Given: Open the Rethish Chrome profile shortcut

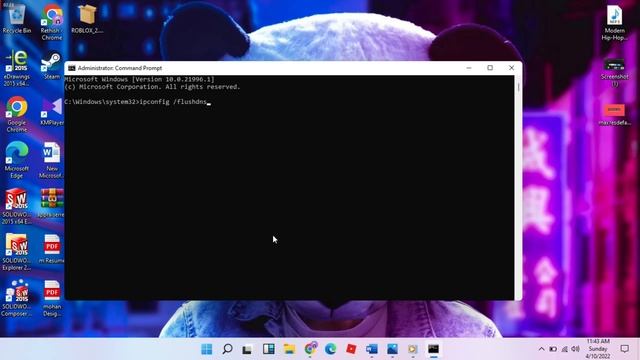Looking at the screenshot, I should [x=51, y=22].
